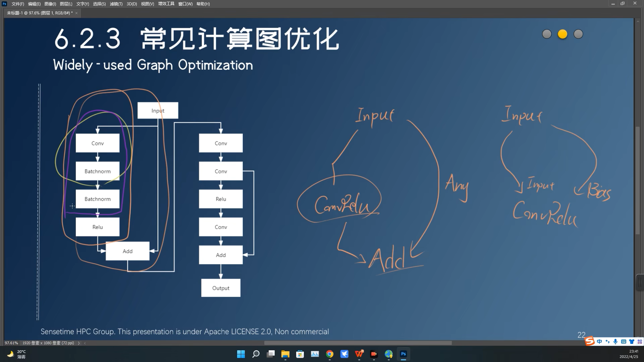Viewport: 644px width, 362px height.
Task: Open the Sogou soft keyboard icon
Action: [624, 342]
